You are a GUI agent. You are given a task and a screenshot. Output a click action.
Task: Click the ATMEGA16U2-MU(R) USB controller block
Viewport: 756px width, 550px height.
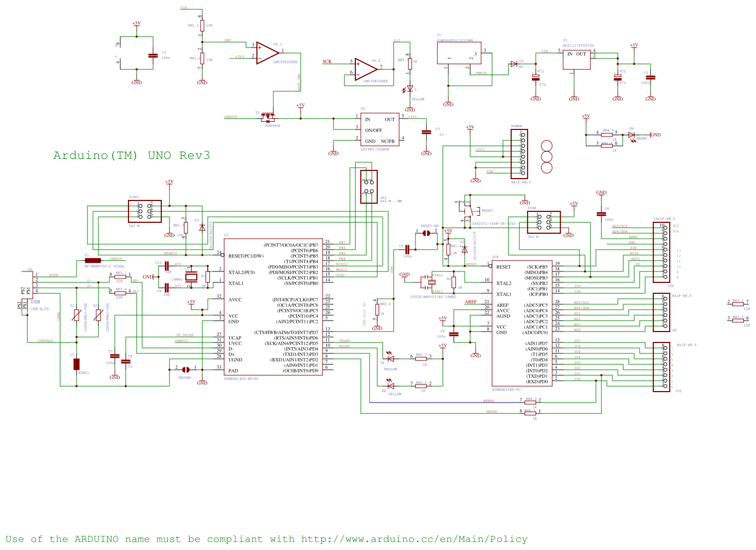[x=273, y=306]
